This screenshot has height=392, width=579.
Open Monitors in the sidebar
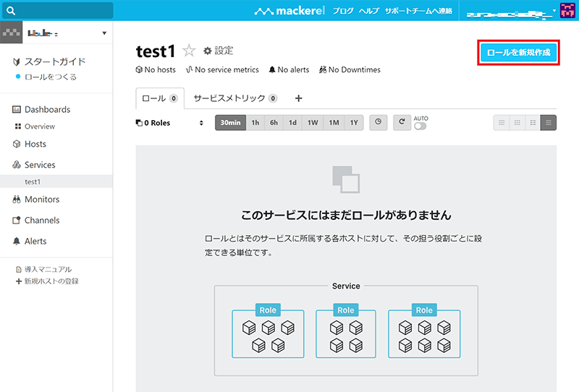(41, 200)
